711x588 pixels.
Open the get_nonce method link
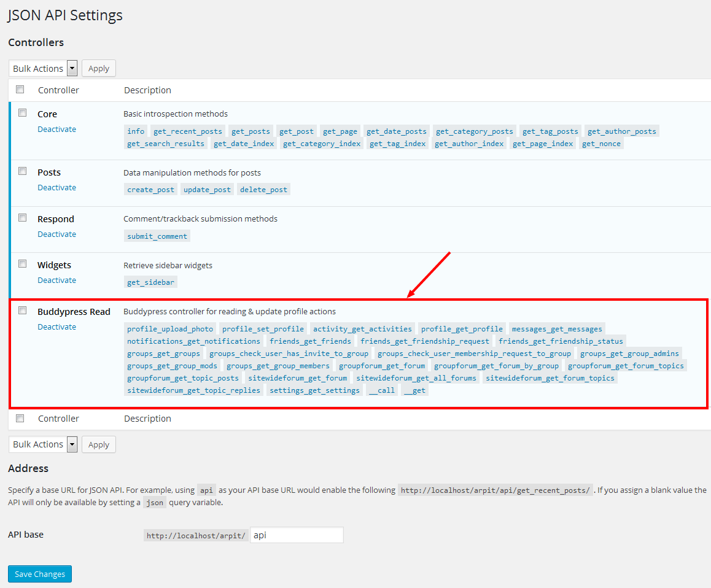pos(601,144)
